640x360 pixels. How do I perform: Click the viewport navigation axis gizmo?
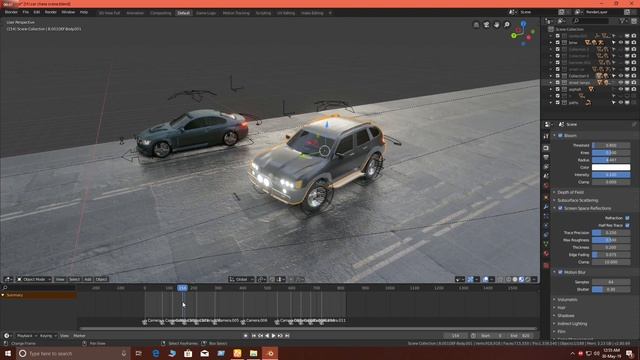[x=523, y=33]
